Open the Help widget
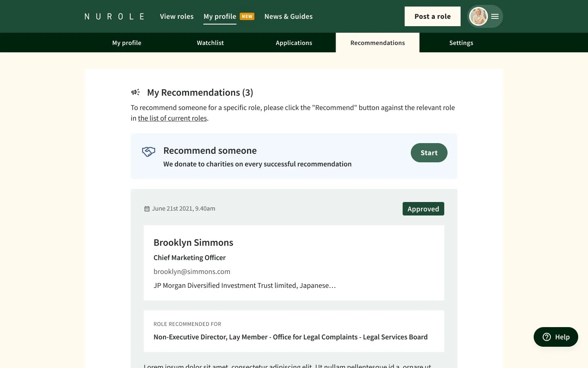 point(556,337)
